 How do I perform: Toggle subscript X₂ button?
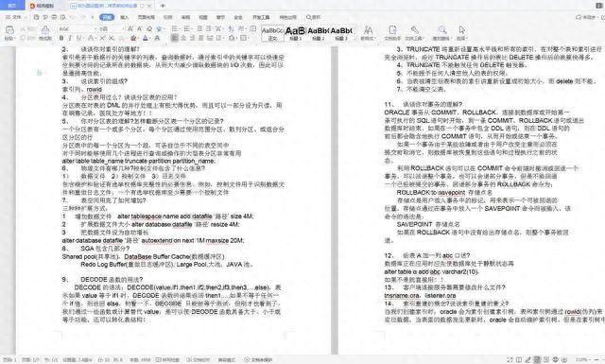tap(112, 38)
